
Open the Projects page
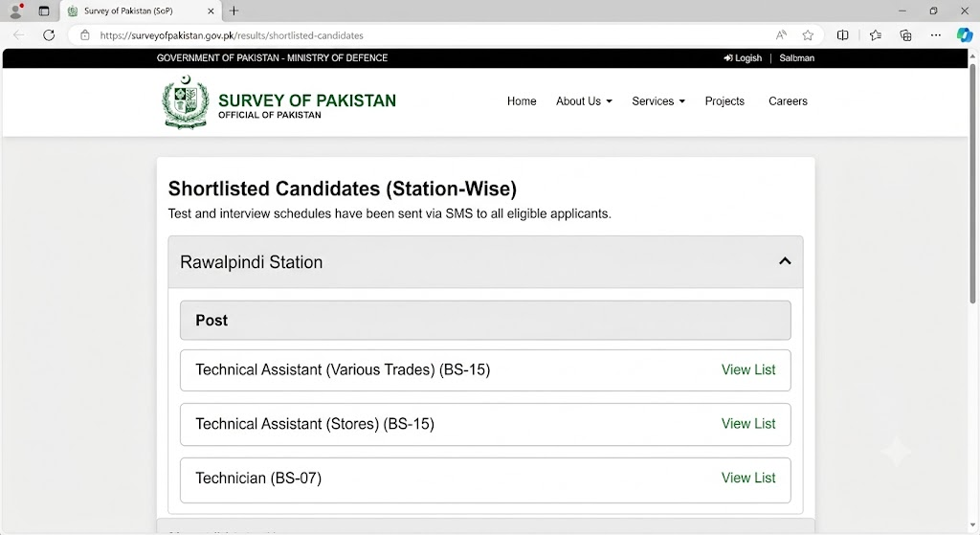point(724,101)
